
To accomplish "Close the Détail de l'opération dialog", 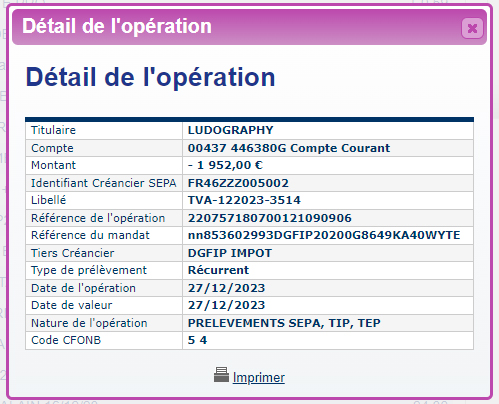I will coord(472,28).
